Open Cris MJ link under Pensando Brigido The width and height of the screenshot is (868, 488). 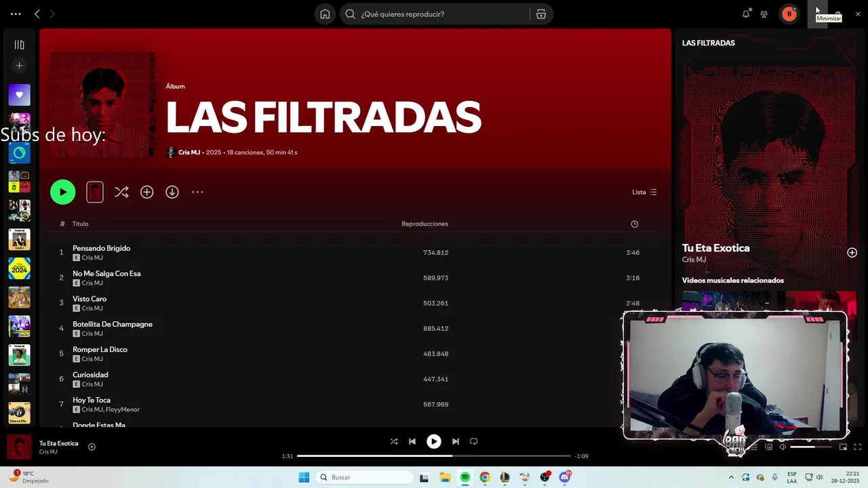point(92,258)
